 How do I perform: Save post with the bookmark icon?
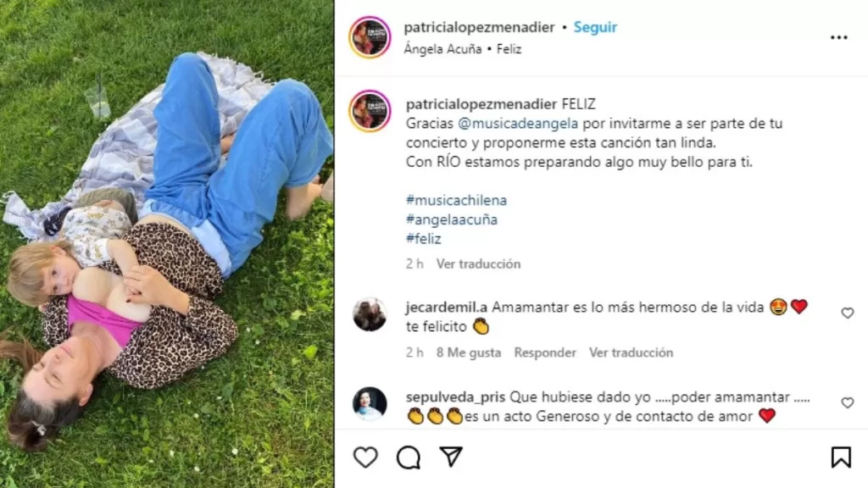click(841, 457)
